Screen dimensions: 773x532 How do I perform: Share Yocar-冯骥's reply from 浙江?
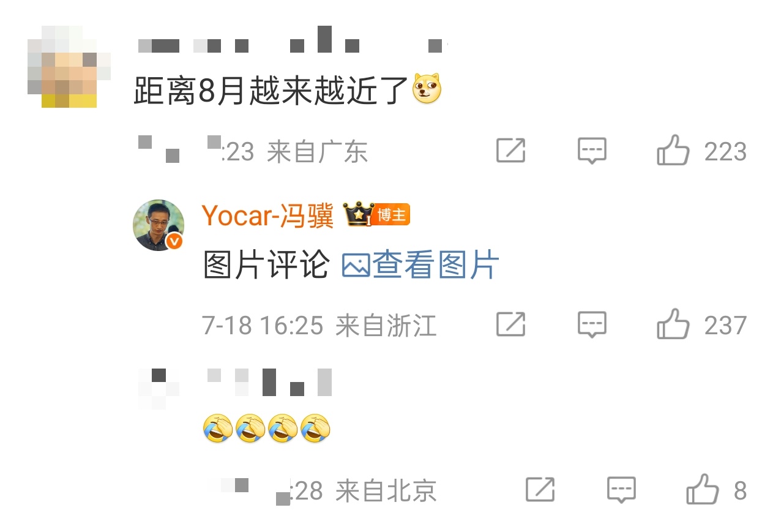510,324
